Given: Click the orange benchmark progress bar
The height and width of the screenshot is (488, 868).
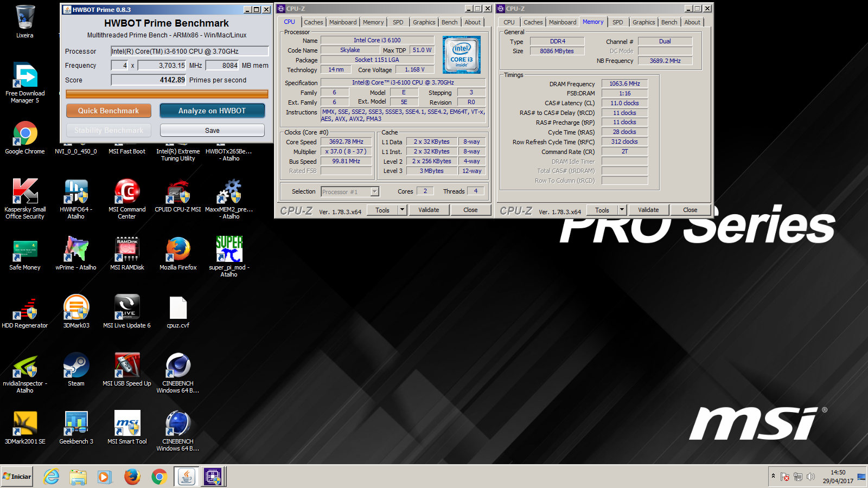Looking at the screenshot, I should click(x=167, y=94).
